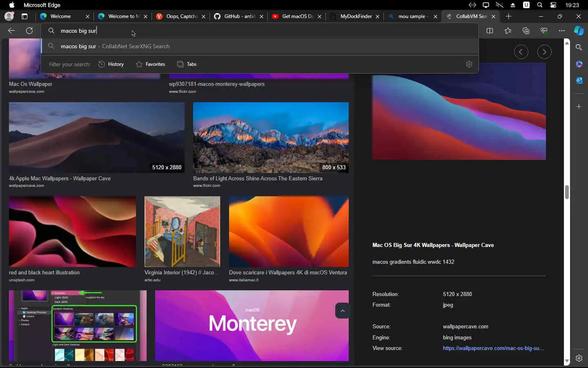Click the Spotlight search icon in menu bar
This screenshot has height=368, width=588.
click(x=540, y=5)
